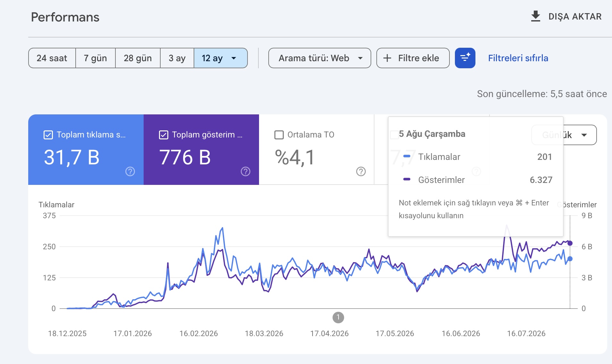Open the blue filter sparkle icon button
Viewport: 612px width, 364px height.
coord(465,58)
